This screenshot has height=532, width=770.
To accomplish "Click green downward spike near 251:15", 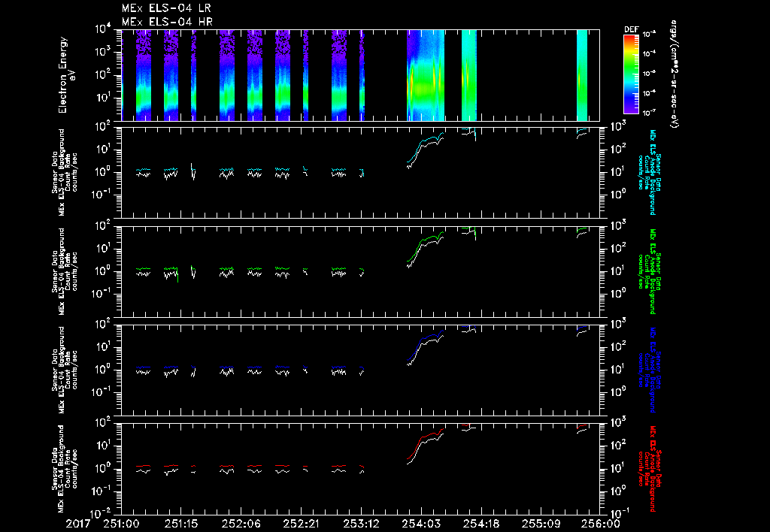I will [x=177, y=277].
